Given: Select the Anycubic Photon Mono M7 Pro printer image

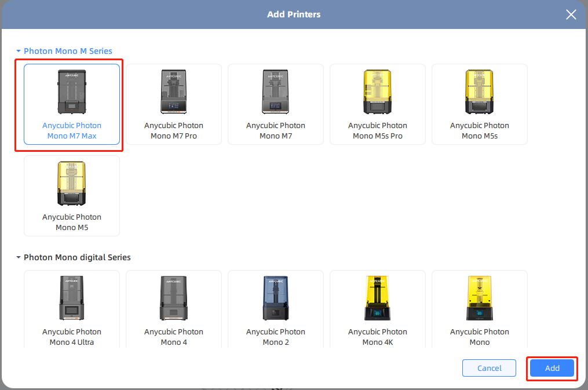Looking at the screenshot, I should click(x=174, y=92).
